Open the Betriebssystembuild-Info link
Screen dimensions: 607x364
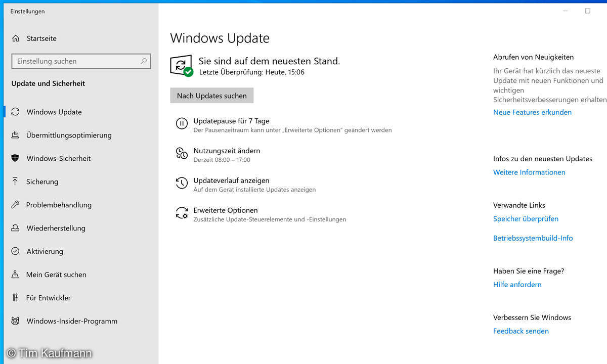(x=533, y=238)
